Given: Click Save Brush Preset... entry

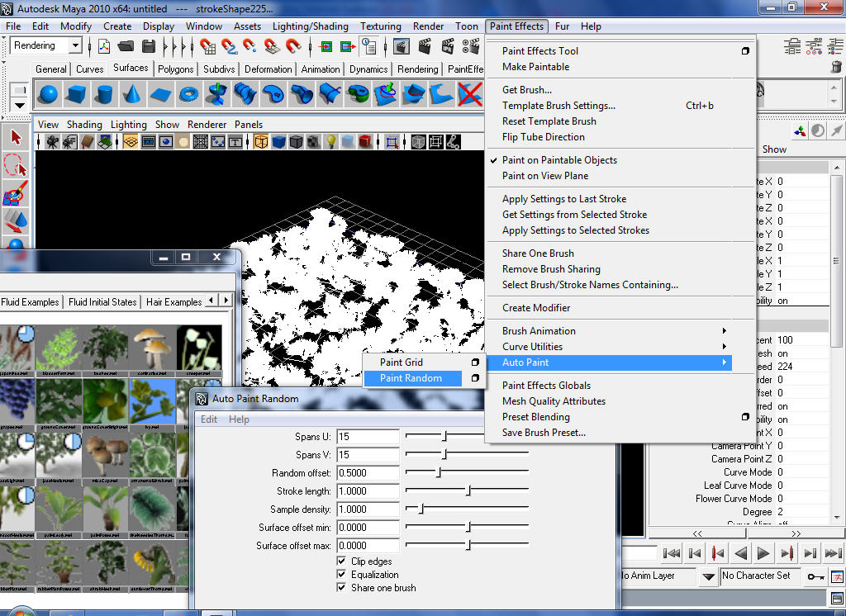Looking at the screenshot, I should pos(544,433).
